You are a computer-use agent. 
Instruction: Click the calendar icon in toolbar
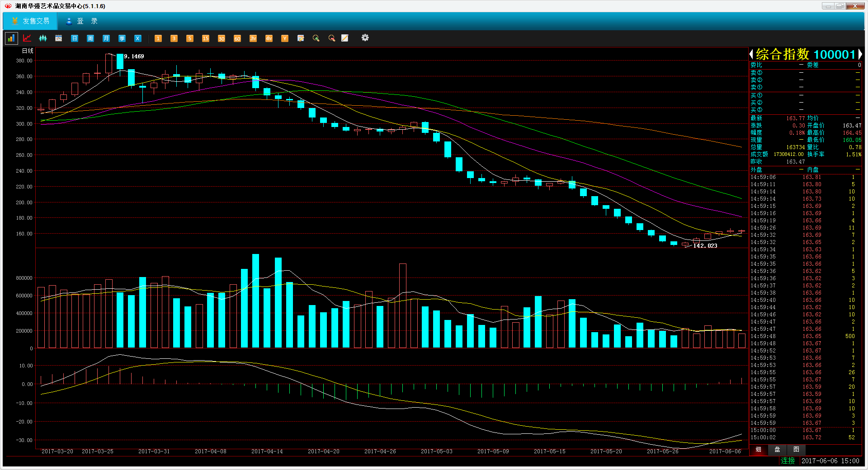pyautogui.click(x=59, y=38)
